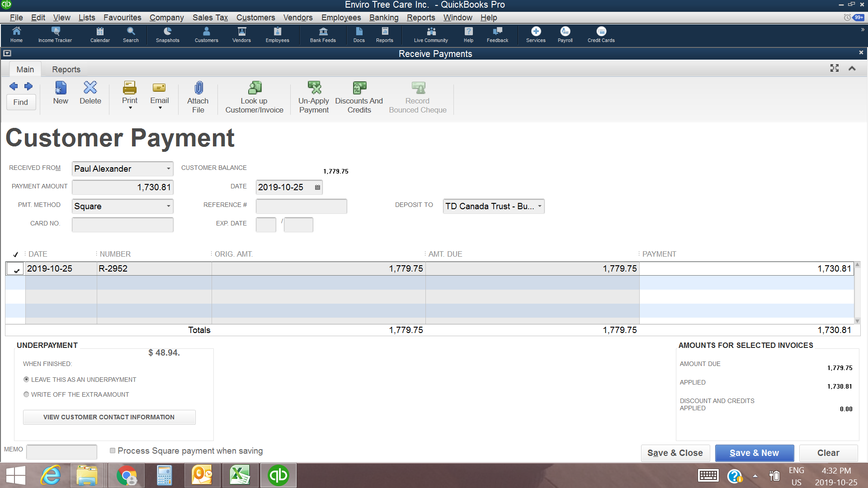Open Discounts And Credits tool
Screen dimensions: 868x488
(359, 88)
